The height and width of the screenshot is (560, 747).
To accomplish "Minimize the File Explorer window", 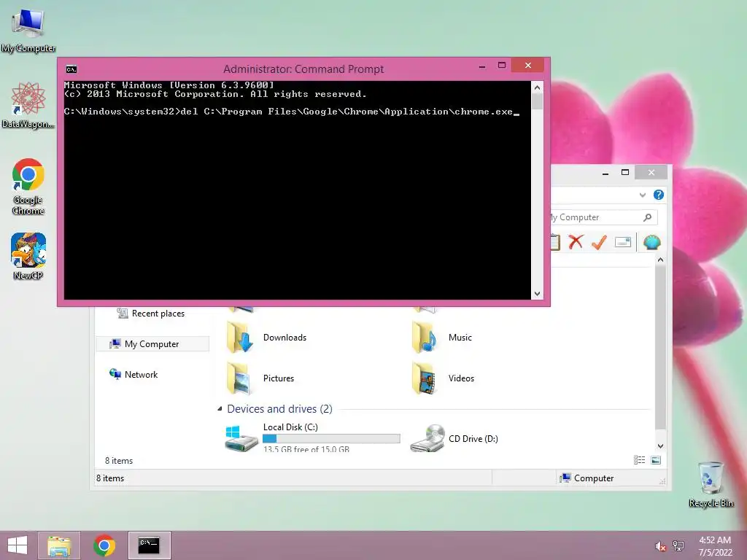I will tap(605, 173).
